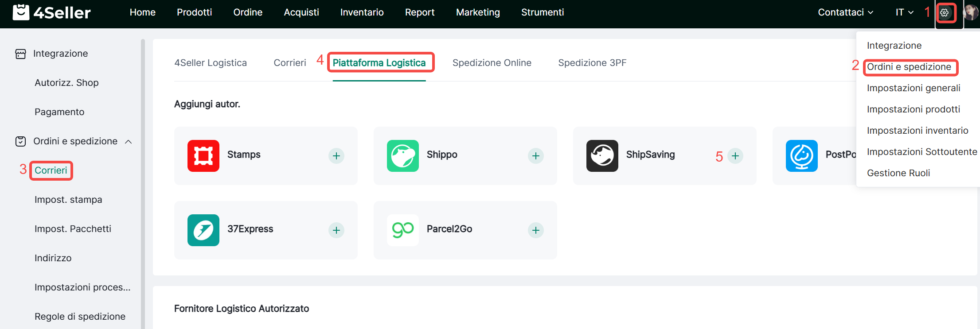Click the settings gear icon

[x=945, y=13]
